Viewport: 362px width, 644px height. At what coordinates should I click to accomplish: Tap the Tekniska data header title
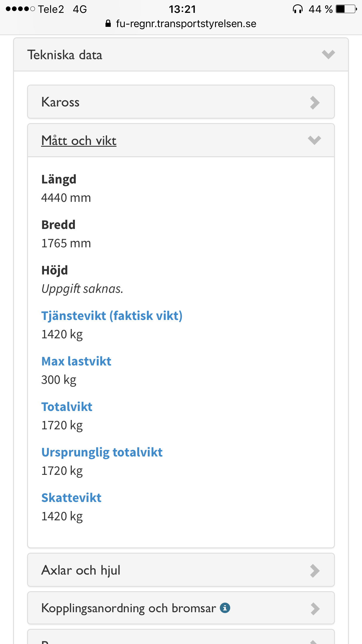[65, 55]
